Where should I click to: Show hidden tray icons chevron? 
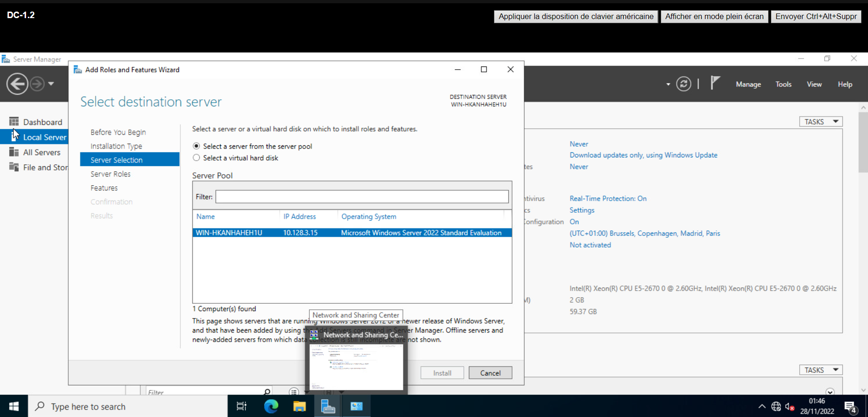(x=762, y=407)
